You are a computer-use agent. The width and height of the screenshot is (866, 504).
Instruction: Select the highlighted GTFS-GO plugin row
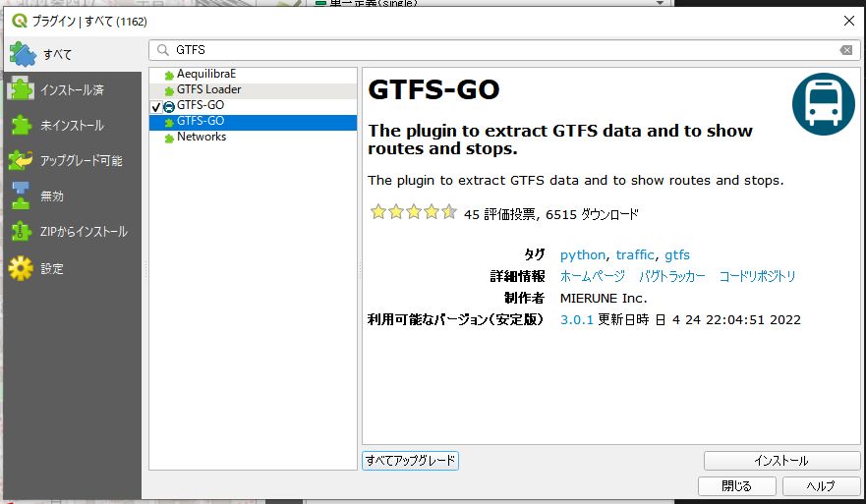tap(253, 122)
